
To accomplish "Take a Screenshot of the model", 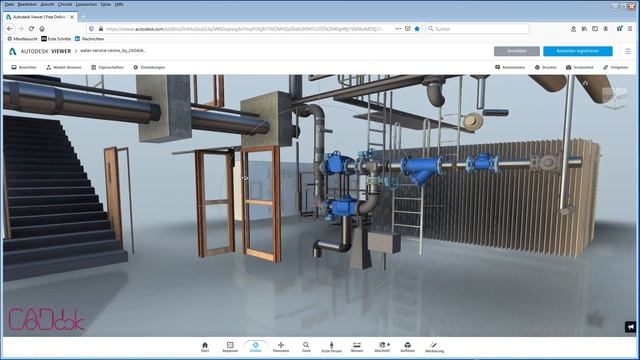I will [580, 67].
